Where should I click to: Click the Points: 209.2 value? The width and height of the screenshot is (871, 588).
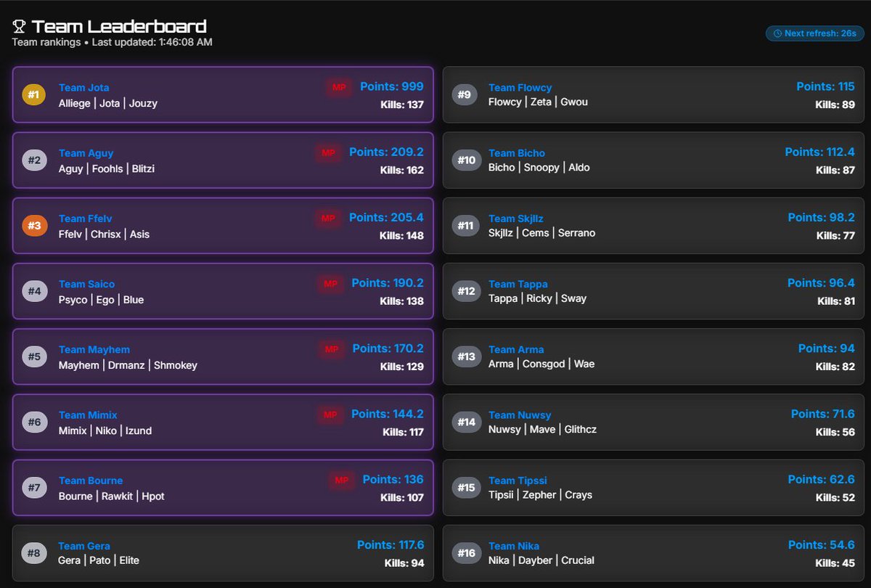click(386, 152)
